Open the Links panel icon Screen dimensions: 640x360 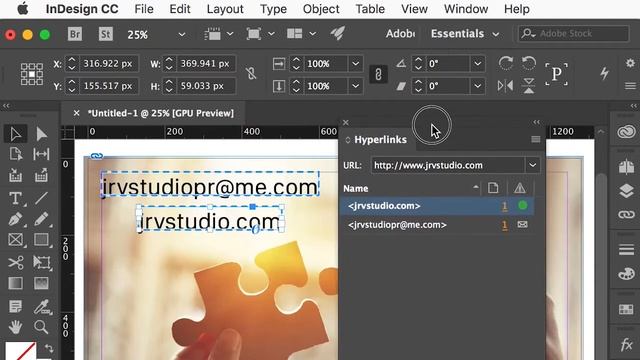coord(626,214)
